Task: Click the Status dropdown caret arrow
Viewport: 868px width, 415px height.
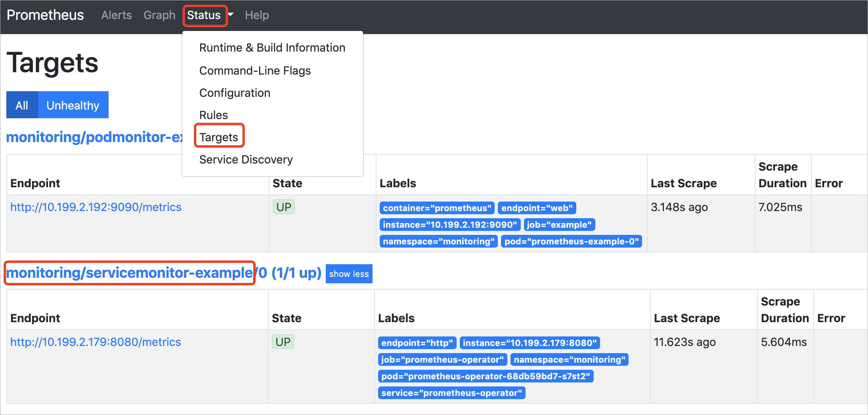Action: [231, 15]
